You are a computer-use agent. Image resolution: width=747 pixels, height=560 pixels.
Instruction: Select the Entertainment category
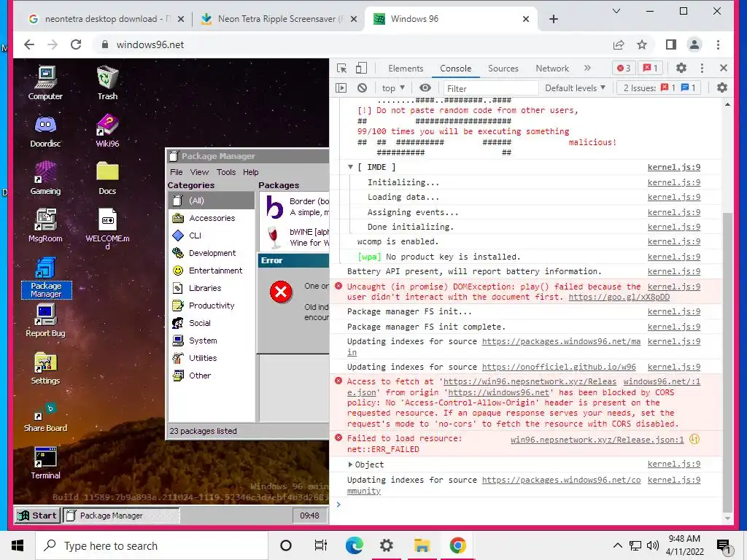pos(211,271)
